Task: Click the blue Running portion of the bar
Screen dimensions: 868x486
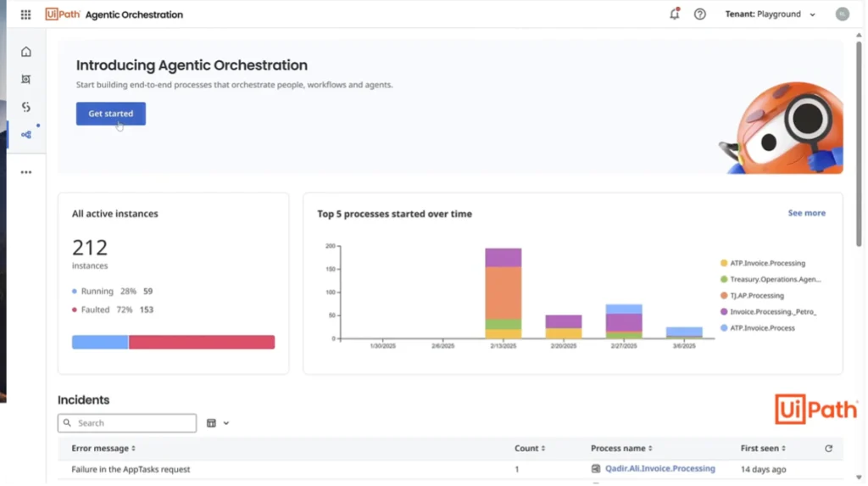Action: [x=100, y=342]
